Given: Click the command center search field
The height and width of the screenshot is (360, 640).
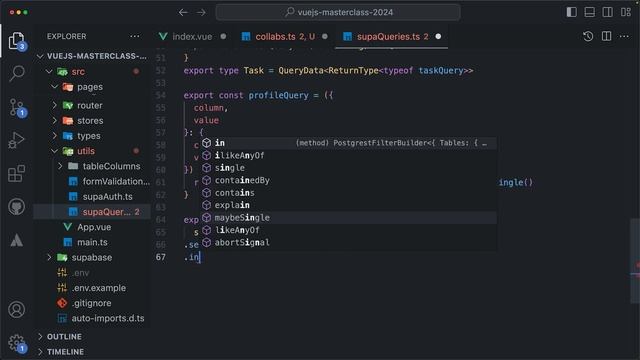Looking at the screenshot, I should click(x=338, y=12).
